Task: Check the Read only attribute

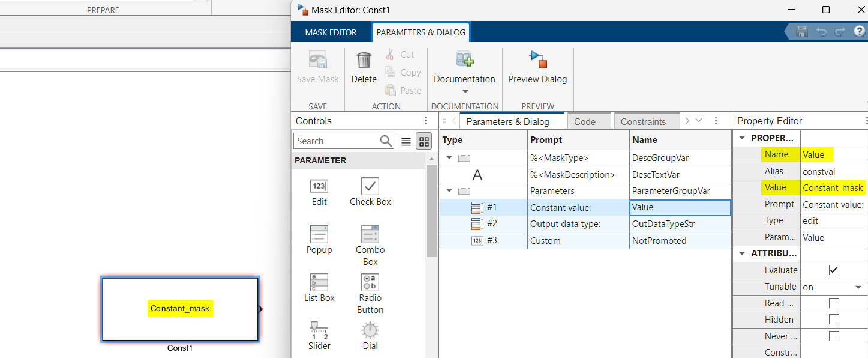Action: [834, 303]
